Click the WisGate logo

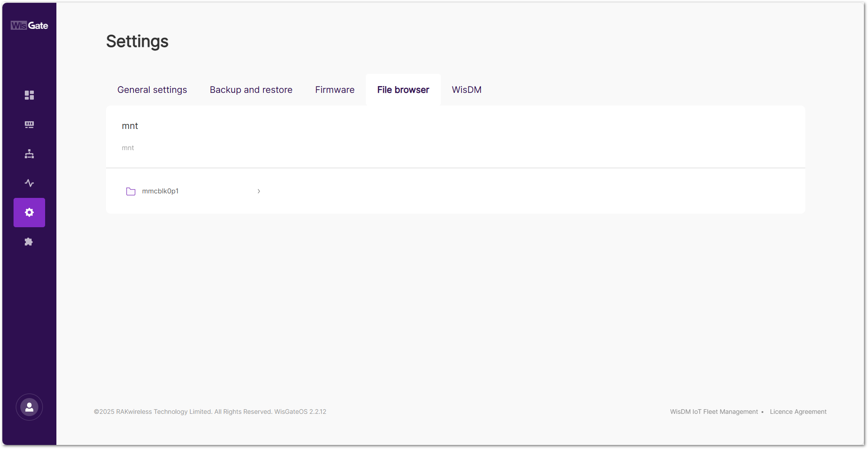pyautogui.click(x=29, y=26)
